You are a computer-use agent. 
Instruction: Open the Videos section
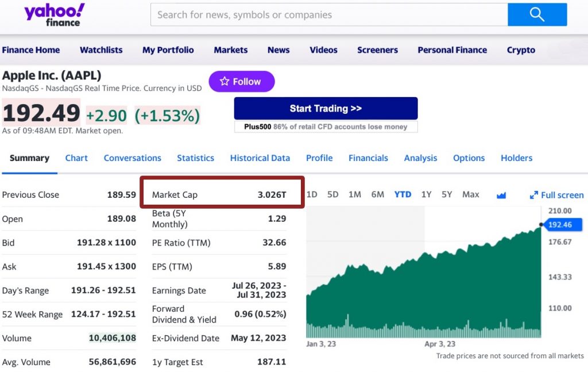[x=324, y=50]
